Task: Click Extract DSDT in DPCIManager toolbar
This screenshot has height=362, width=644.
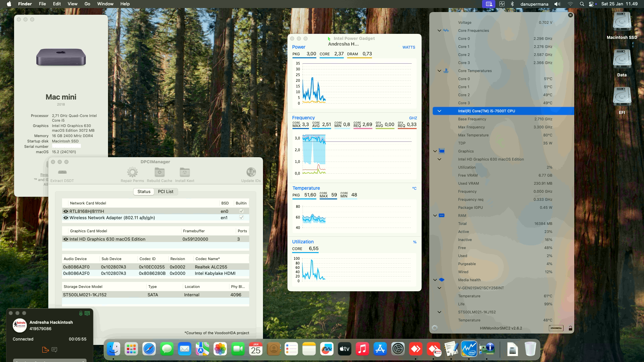Action: click(62, 173)
